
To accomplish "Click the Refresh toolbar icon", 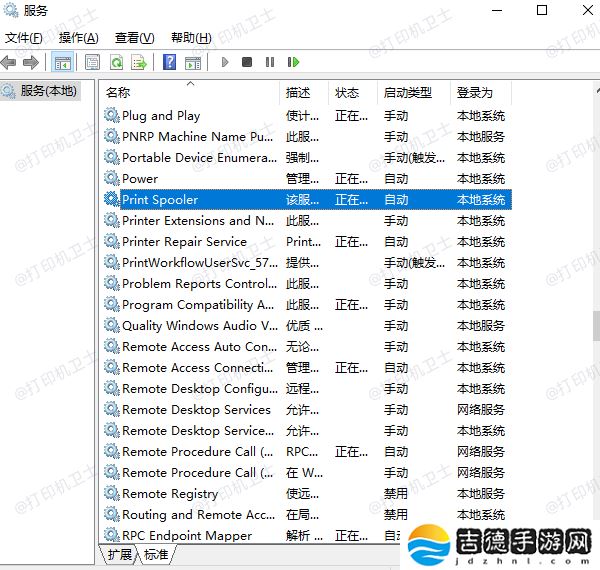I will 116,62.
